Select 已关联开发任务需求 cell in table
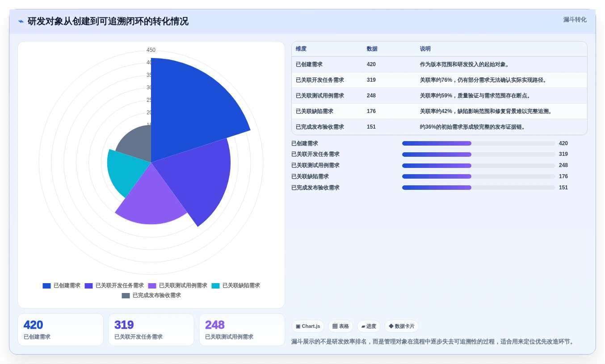The image size is (605, 364). coord(320,80)
